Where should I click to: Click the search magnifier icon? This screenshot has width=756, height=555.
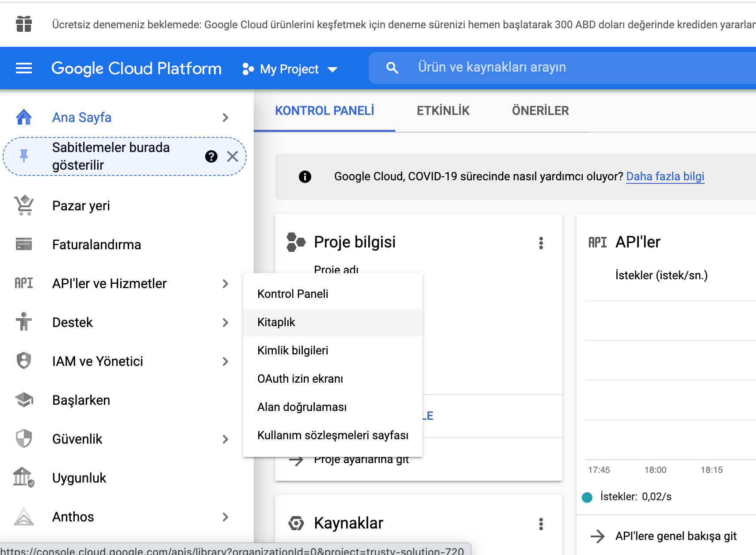click(x=392, y=68)
